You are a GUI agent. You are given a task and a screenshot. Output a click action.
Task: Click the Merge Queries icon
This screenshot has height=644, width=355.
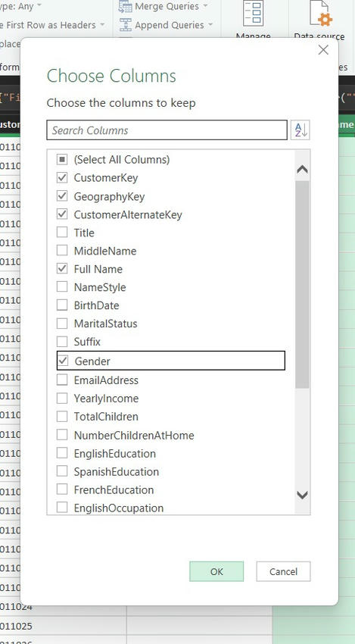coord(125,7)
